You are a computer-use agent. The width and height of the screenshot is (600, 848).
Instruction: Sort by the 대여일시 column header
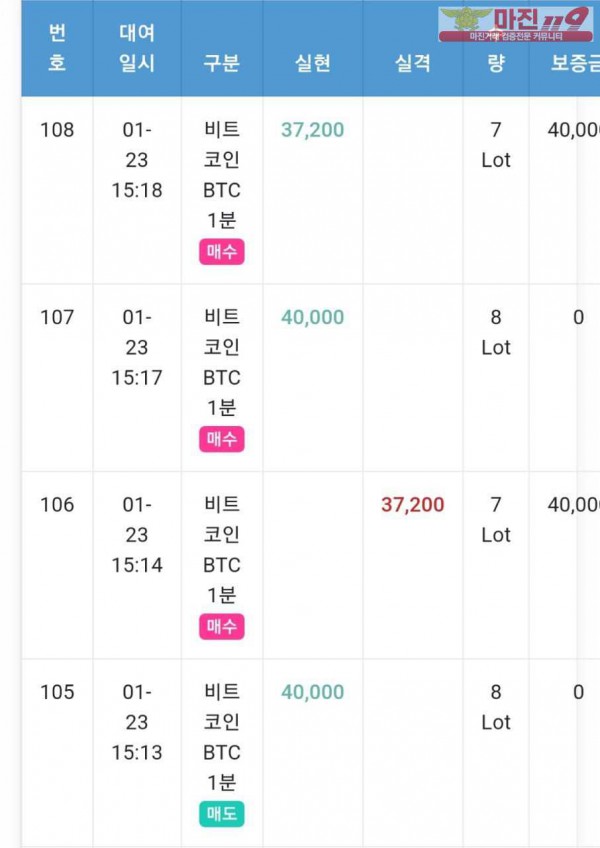[137, 48]
